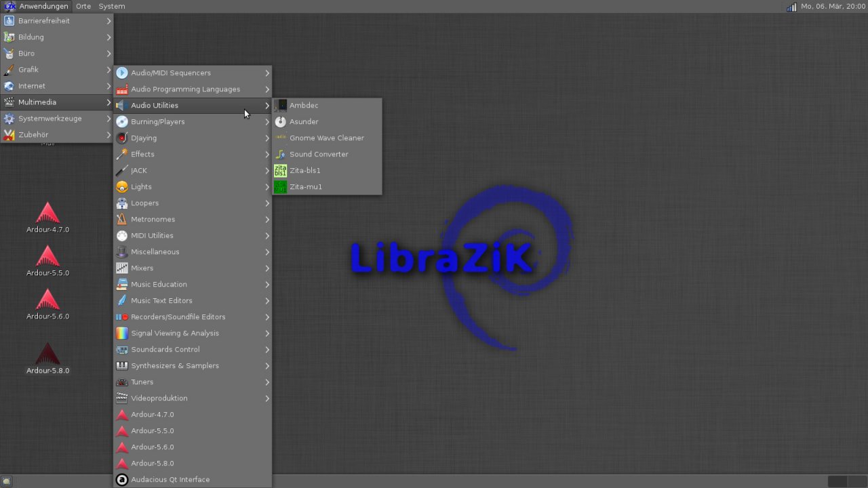Click the Audacious Qt Interface icon
This screenshot has width=868, height=488.
pos(122,480)
